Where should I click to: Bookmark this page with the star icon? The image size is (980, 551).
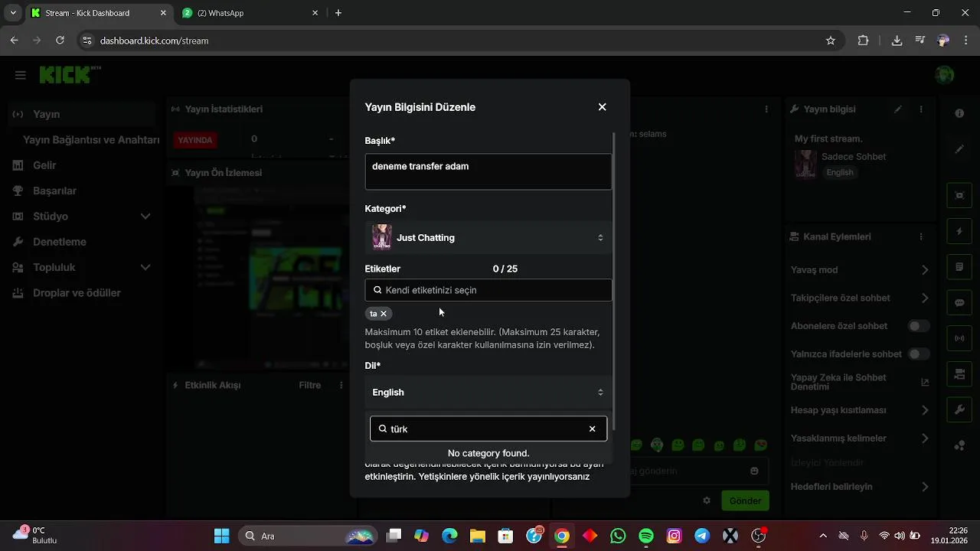[831, 41]
